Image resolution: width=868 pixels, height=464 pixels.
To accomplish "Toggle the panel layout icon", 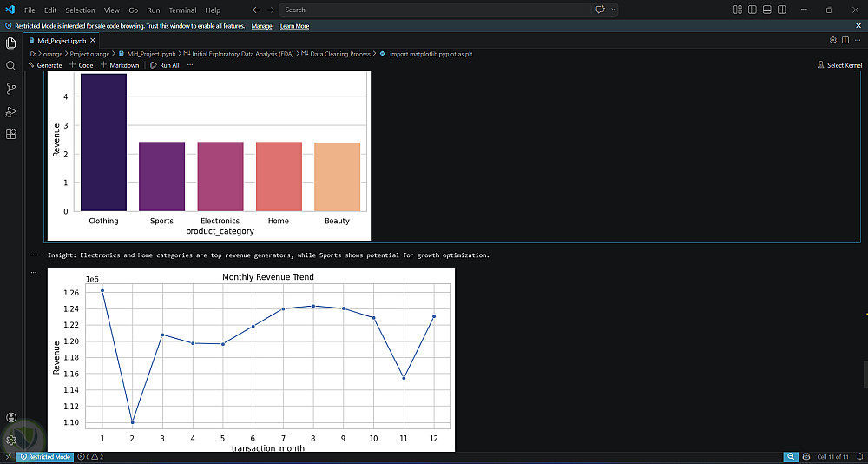I will click(x=766, y=10).
